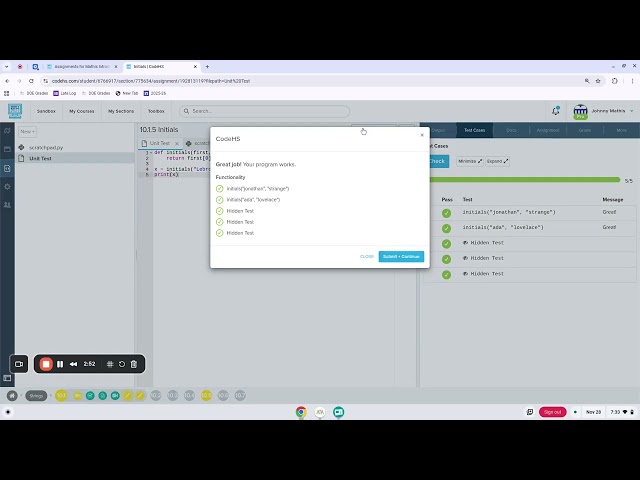Open Chrome from the shelf

pyautogui.click(x=301, y=412)
